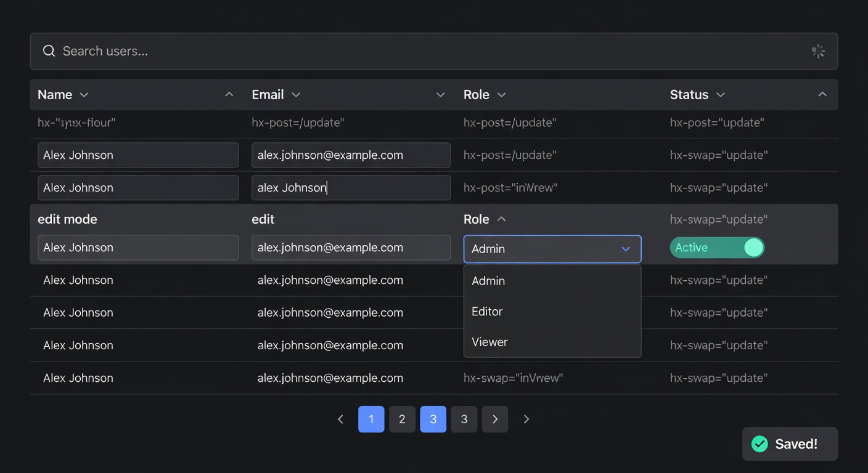Screen dimensions: 868x473
Task: Open the Admin role combo box
Action: coord(552,249)
